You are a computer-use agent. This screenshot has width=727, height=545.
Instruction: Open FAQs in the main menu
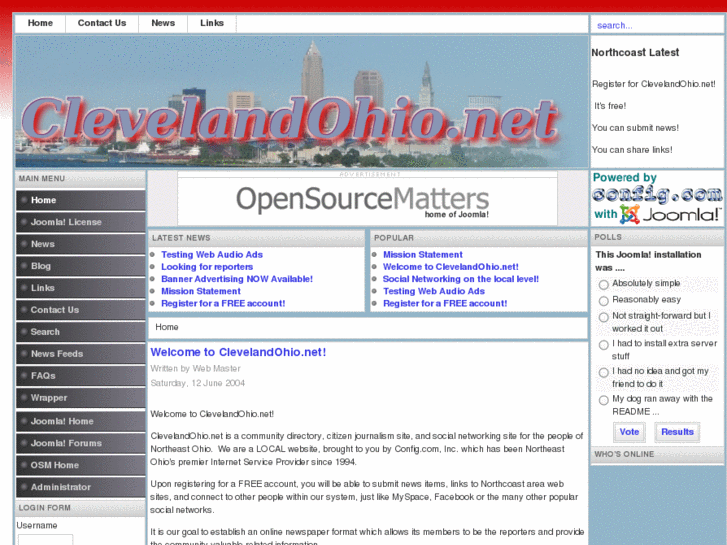point(80,376)
